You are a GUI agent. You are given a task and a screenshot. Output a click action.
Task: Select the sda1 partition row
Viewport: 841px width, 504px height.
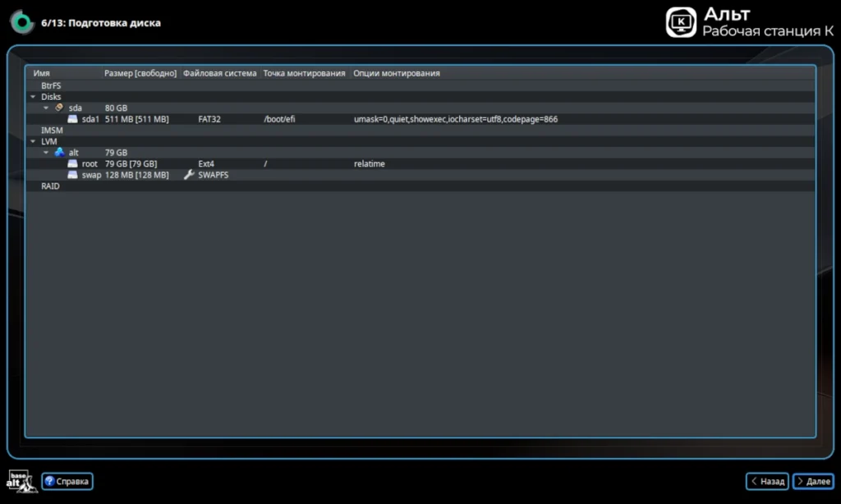(x=420, y=119)
